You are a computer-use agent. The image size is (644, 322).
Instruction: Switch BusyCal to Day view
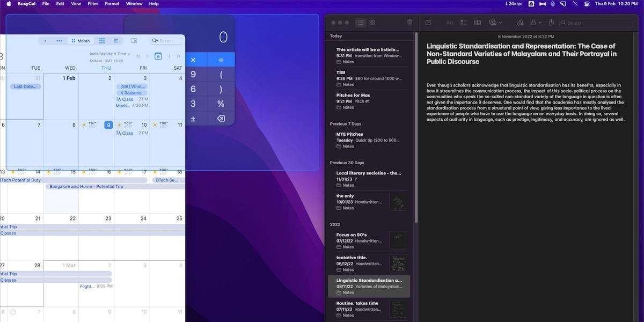45,40
